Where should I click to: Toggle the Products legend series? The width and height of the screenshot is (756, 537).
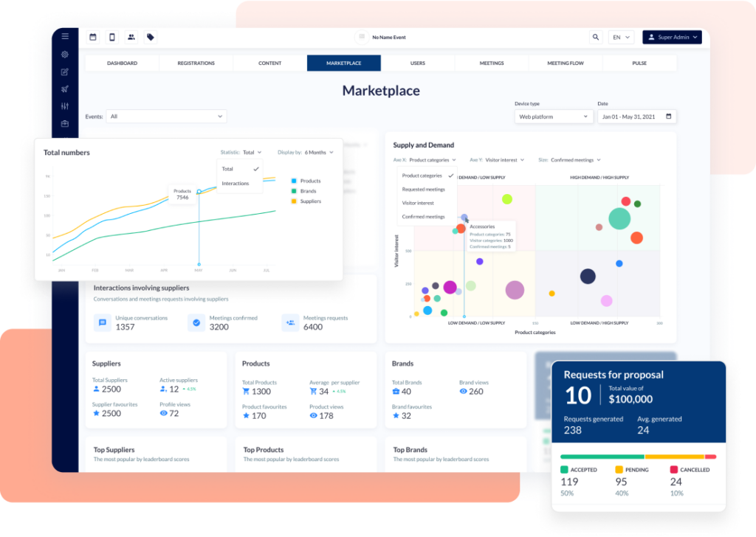pyautogui.click(x=306, y=181)
